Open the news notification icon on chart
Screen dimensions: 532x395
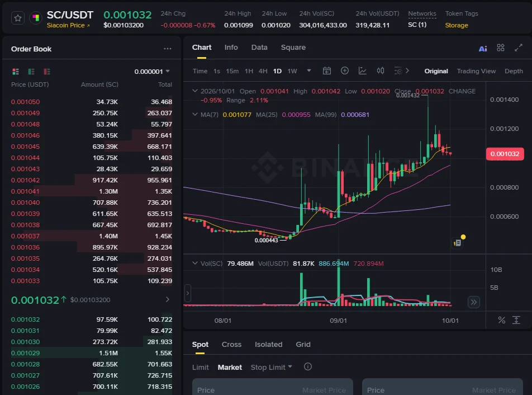458,242
